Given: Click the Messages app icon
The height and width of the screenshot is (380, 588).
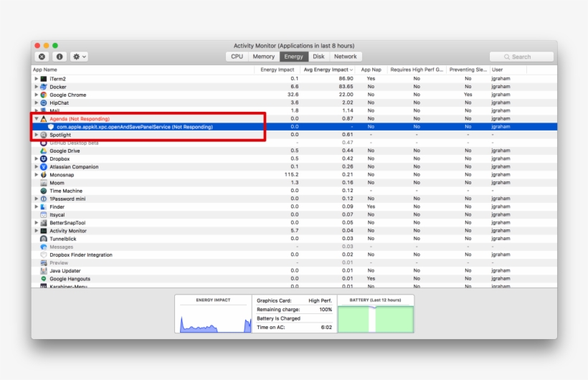Looking at the screenshot, I should tap(44, 247).
